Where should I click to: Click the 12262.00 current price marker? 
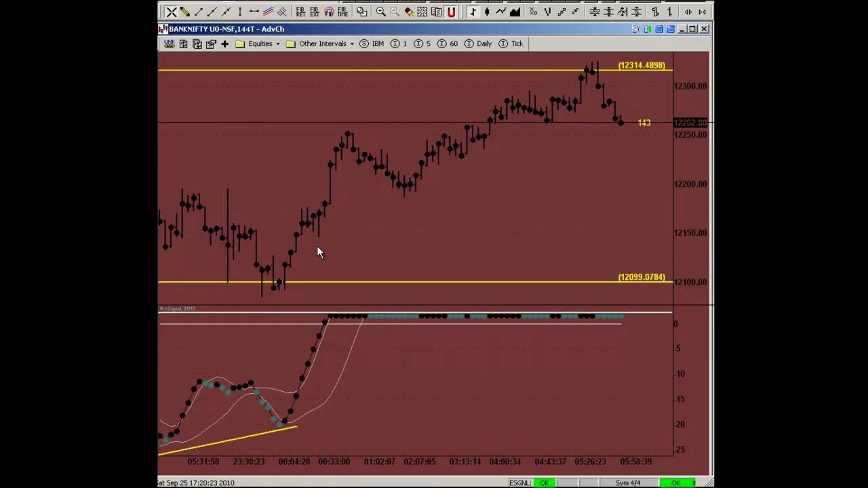[690, 123]
